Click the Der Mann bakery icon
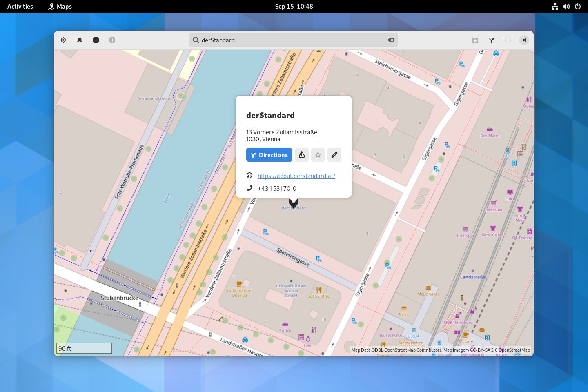Viewport: 588px width, 392px height. 490,130
